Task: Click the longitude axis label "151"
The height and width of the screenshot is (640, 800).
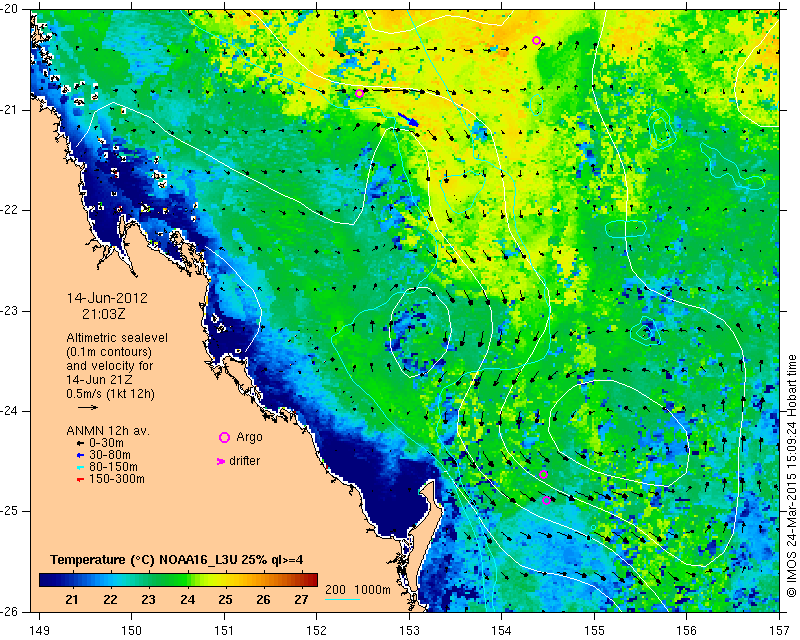Action: pyautogui.click(x=224, y=630)
